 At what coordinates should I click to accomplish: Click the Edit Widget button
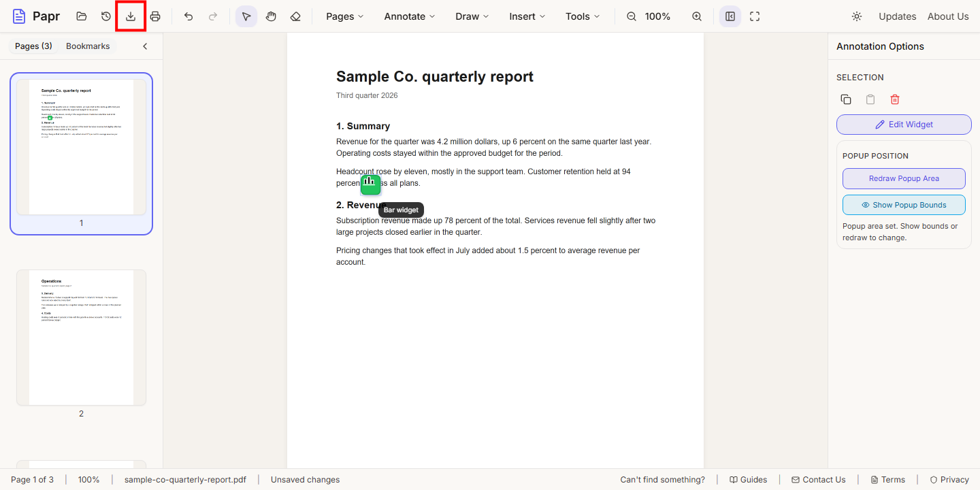[904, 125]
